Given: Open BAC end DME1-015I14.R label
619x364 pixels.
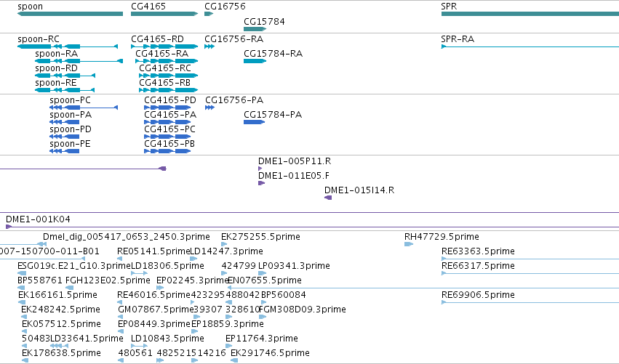Looking at the screenshot, I should point(359,190).
